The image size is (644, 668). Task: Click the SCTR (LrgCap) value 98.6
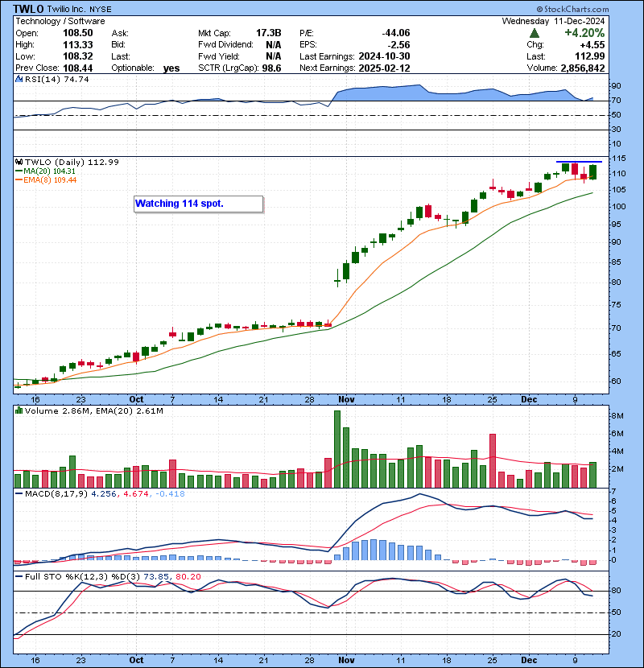tap(270, 68)
